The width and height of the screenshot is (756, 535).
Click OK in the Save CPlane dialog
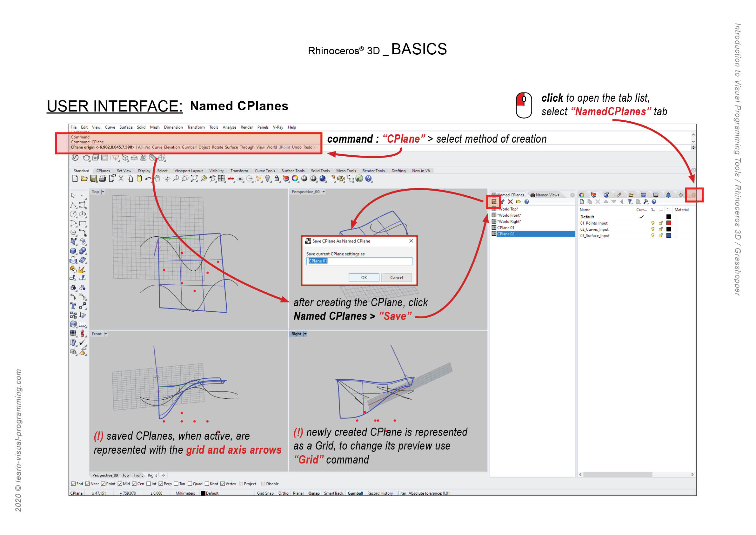click(x=364, y=277)
